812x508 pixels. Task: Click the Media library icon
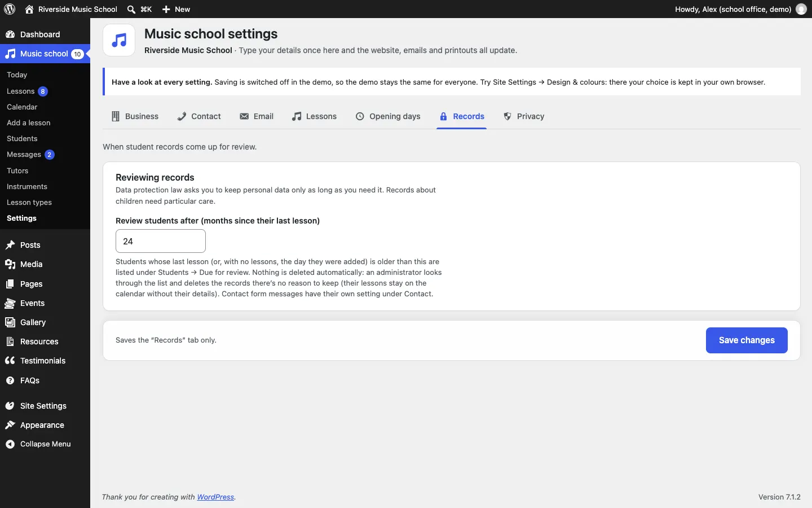tap(10, 264)
